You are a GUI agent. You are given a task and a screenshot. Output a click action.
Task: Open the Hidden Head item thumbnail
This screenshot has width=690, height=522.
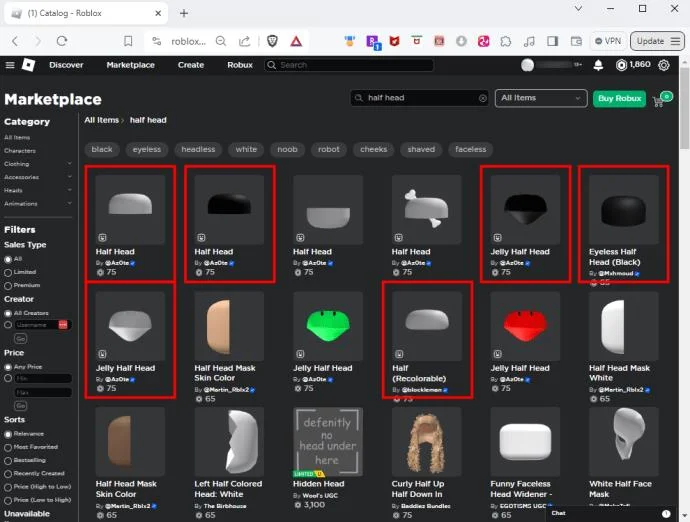[328, 441]
